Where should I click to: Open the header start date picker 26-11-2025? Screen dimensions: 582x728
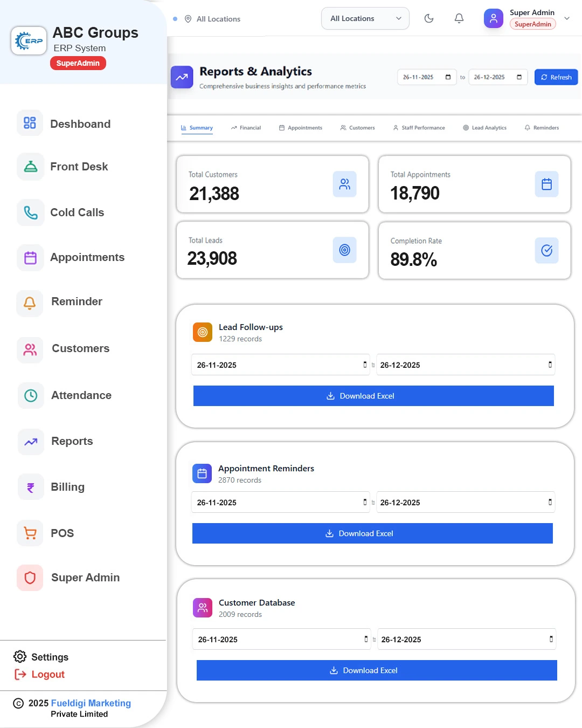pyautogui.click(x=426, y=77)
